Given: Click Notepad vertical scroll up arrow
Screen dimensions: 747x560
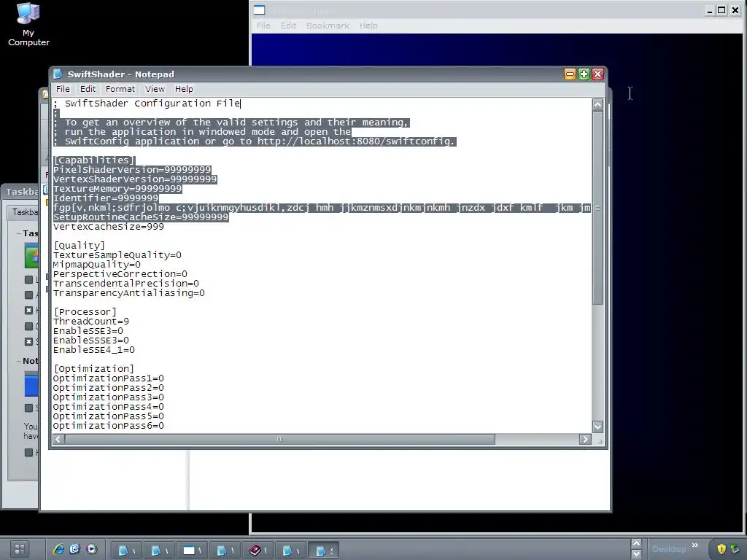Looking at the screenshot, I should point(598,105).
